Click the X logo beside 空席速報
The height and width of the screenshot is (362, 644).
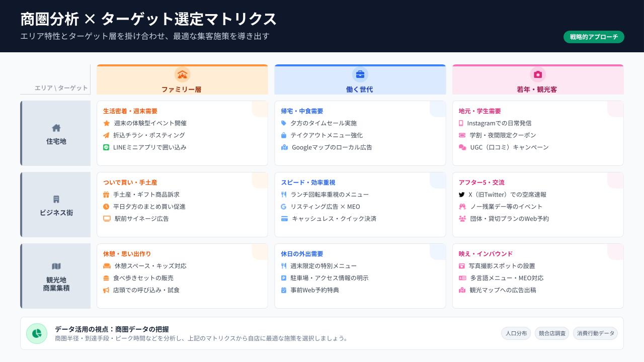coord(462,195)
